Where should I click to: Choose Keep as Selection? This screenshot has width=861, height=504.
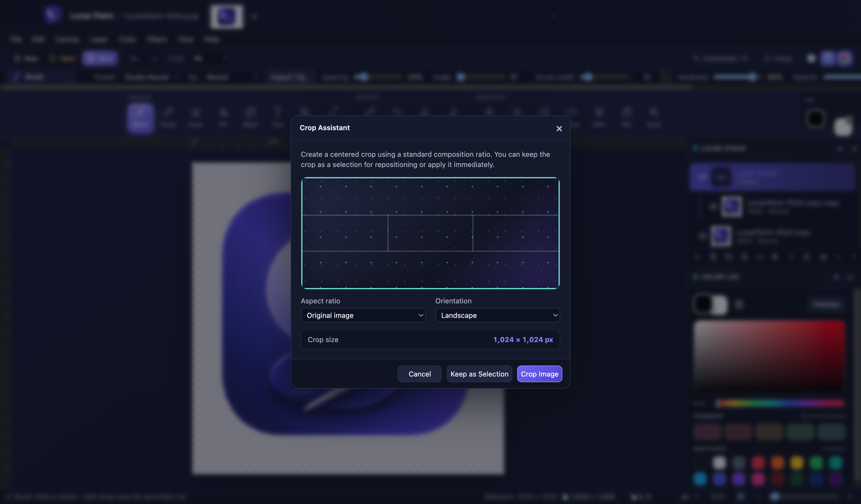(479, 374)
